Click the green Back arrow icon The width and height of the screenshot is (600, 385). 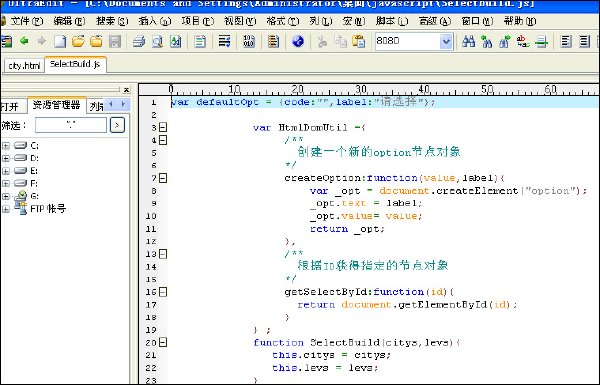24,41
